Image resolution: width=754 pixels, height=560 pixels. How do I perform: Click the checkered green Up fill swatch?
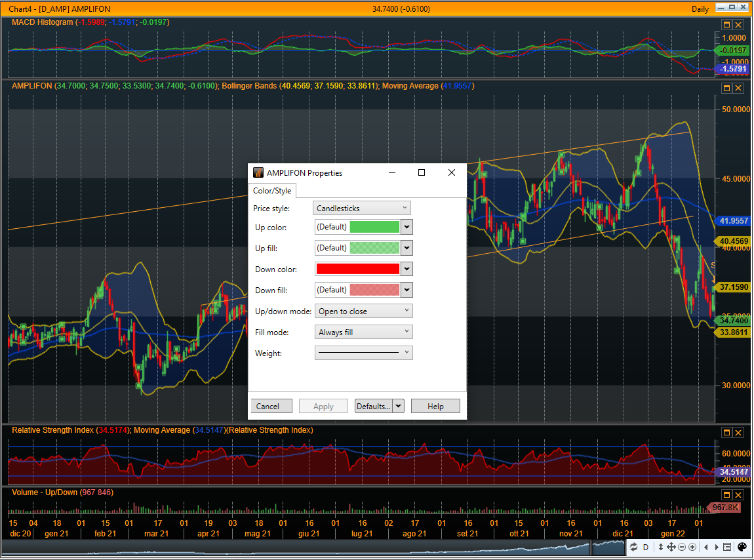(374, 248)
